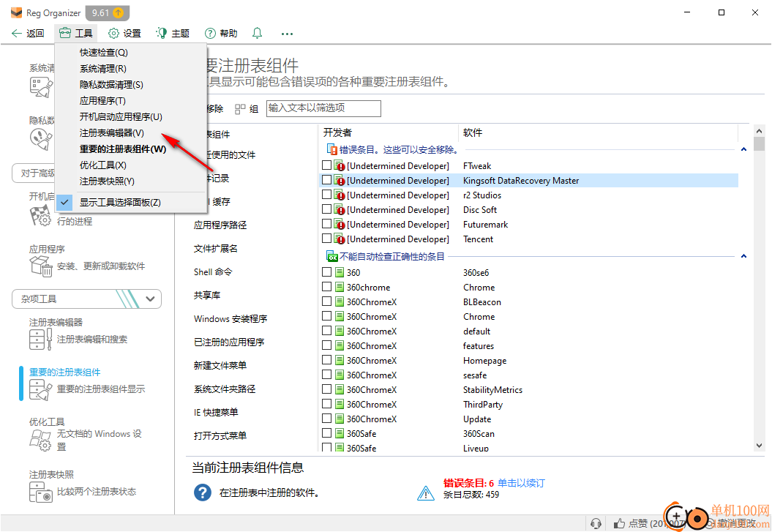Check the FTweak entry checkbox
Viewport: 772px width, 532px height.
click(x=326, y=165)
